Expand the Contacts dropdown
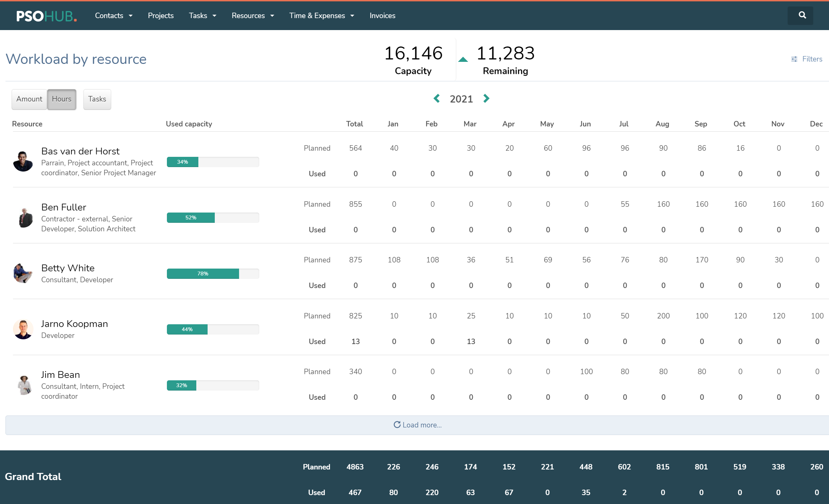This screenshot has width=829, height=504. click(x=114, y=15)
